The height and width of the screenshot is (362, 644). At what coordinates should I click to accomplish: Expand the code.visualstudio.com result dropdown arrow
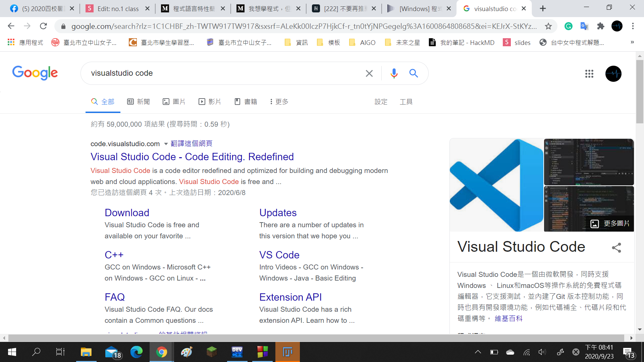point(166,144)
